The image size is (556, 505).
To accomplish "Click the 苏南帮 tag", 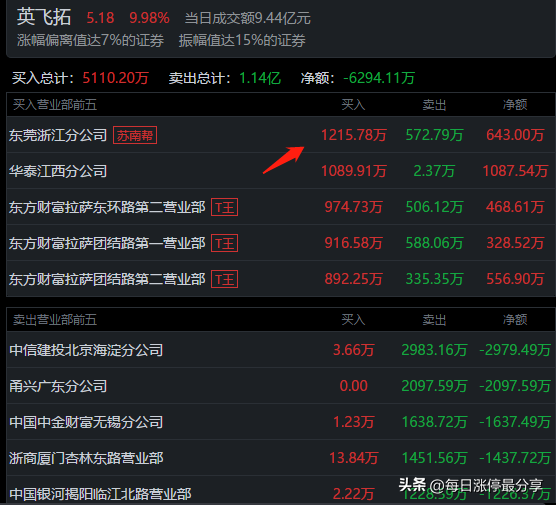I will point(135,135).
